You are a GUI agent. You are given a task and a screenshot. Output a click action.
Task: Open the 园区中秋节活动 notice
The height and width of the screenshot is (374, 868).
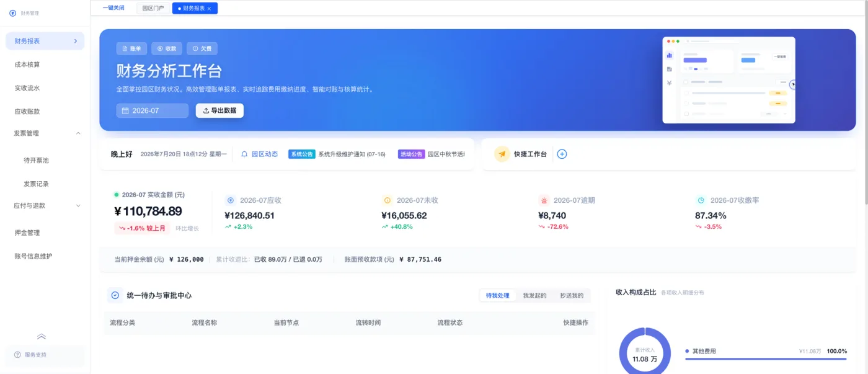[446, 154]
